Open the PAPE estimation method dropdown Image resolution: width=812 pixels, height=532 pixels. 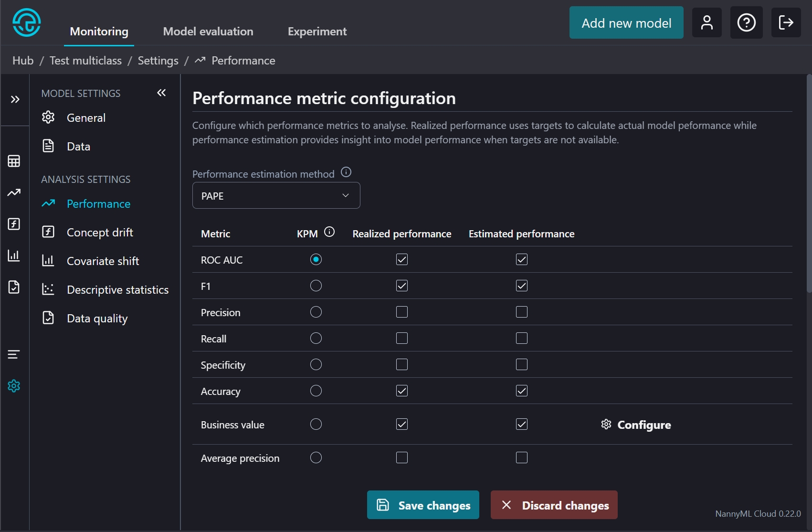click(x=276, y=196)
